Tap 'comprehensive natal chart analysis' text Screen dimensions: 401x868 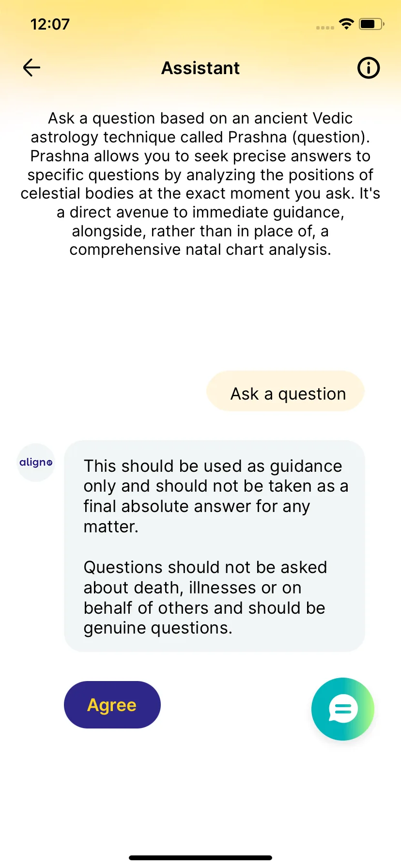click(x=200, y=250)
